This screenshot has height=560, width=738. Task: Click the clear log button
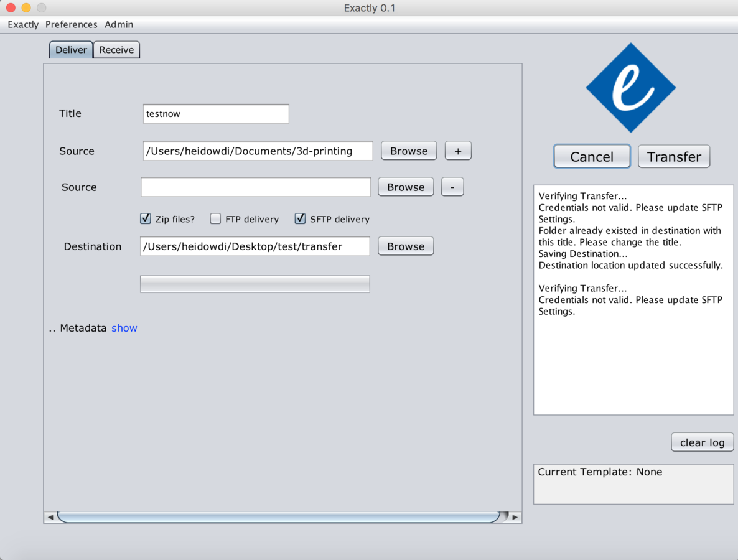click(703, 442)
